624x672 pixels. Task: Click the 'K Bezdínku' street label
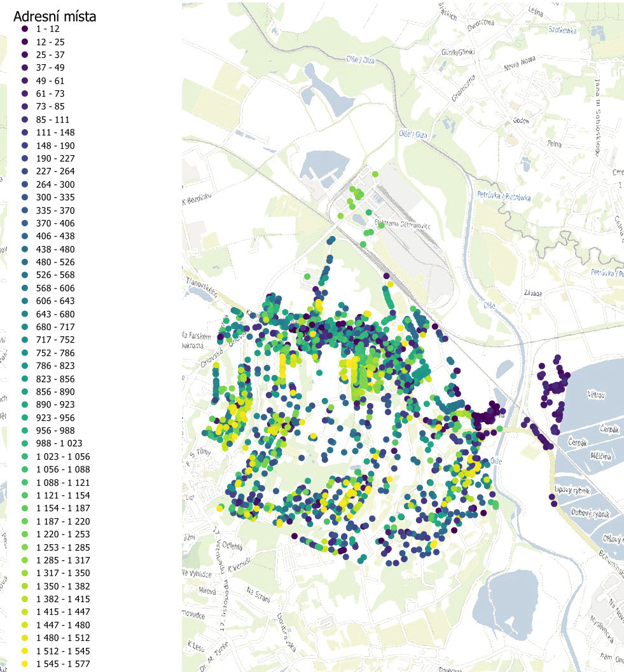197,198
